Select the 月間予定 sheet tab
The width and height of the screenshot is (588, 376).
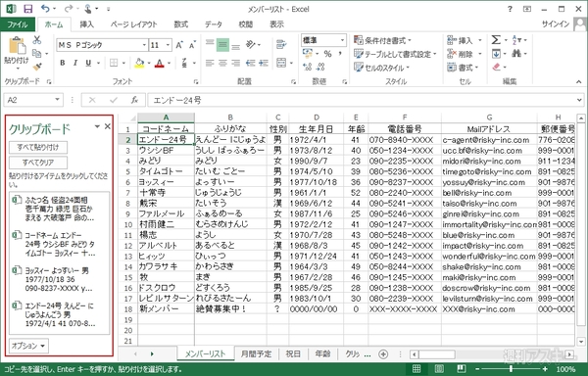click(x=256, y=353)
